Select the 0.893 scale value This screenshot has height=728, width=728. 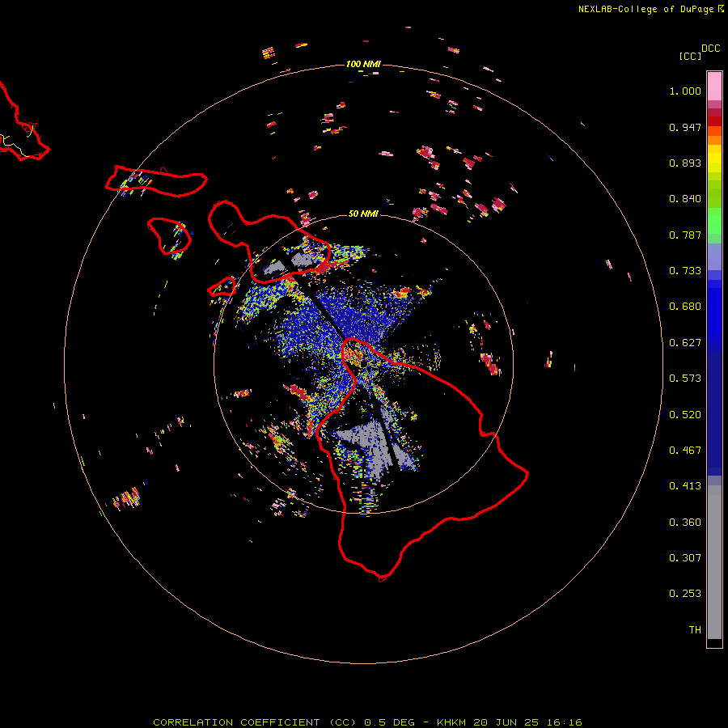685,163
